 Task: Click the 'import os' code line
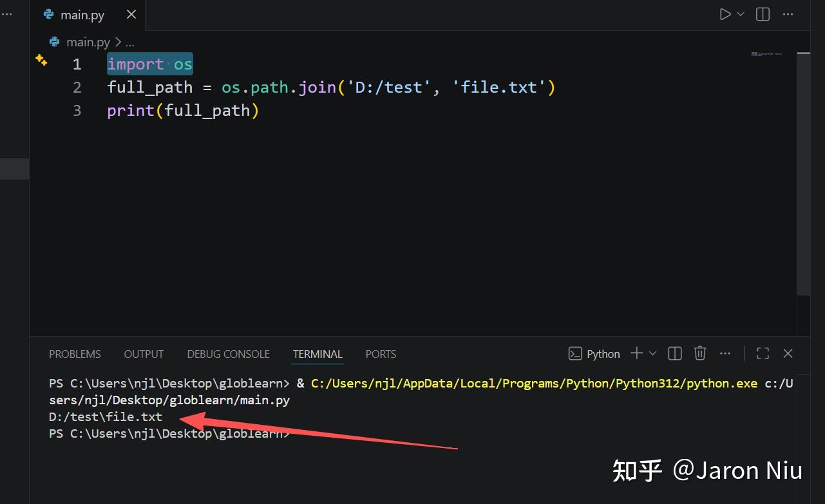pyautogui.click(x=150, y=64)
